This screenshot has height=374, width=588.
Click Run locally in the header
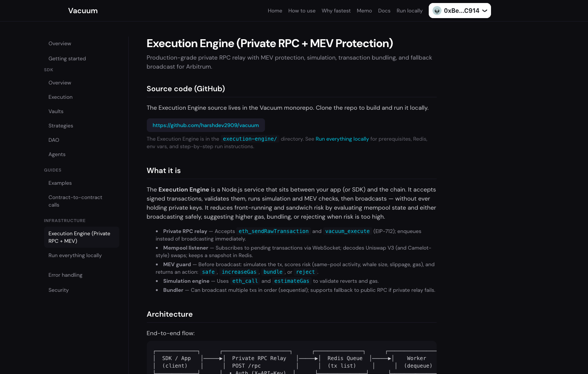(409, 11)
